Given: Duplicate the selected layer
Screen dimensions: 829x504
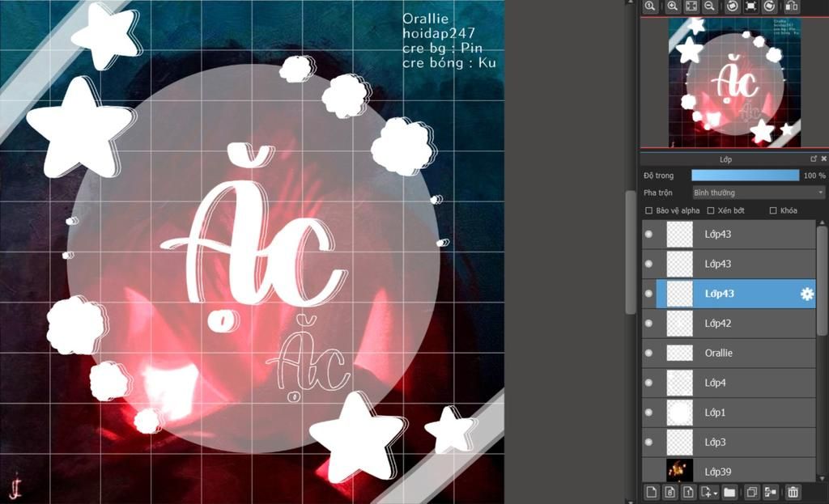Looking at the screenshot, I should point(752,493).
